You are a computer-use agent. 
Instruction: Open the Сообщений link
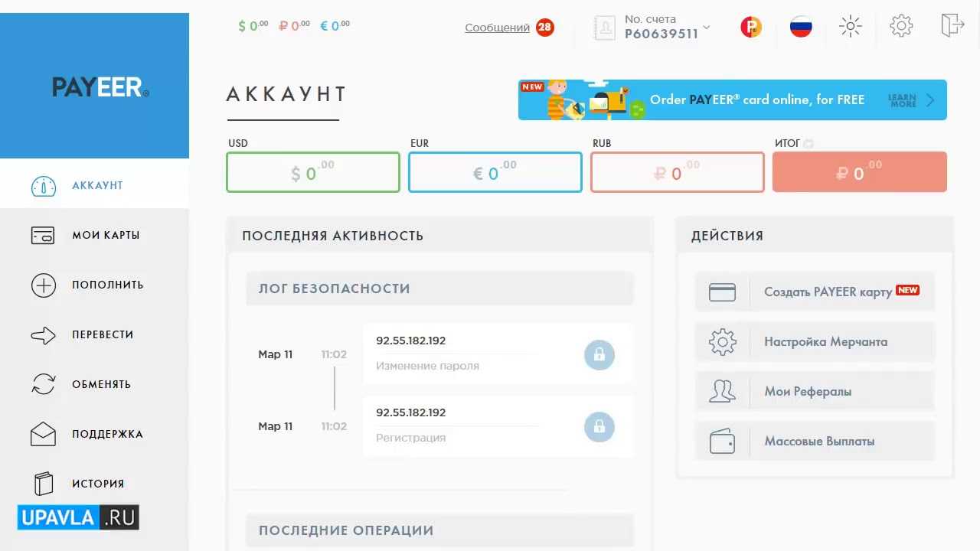pyautogui.click(x=497, y=28)
